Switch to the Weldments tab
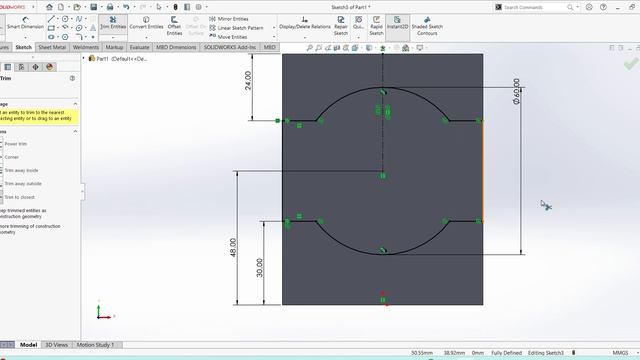Screen dimensions: 640x360 click(85, 47)
